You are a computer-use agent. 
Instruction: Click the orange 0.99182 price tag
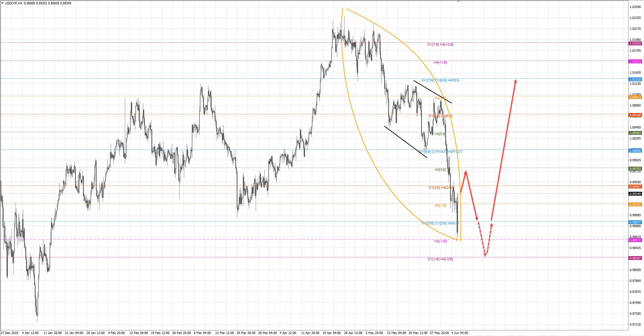pos(635,205)
